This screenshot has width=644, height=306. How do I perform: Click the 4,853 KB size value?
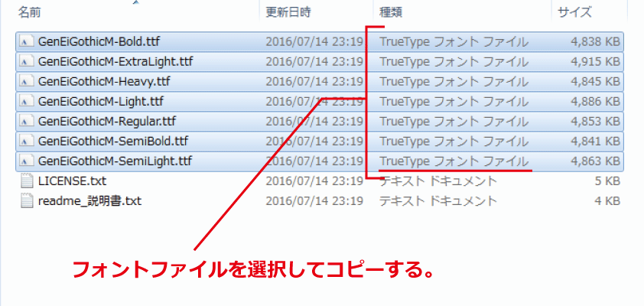tap(595, 121)
